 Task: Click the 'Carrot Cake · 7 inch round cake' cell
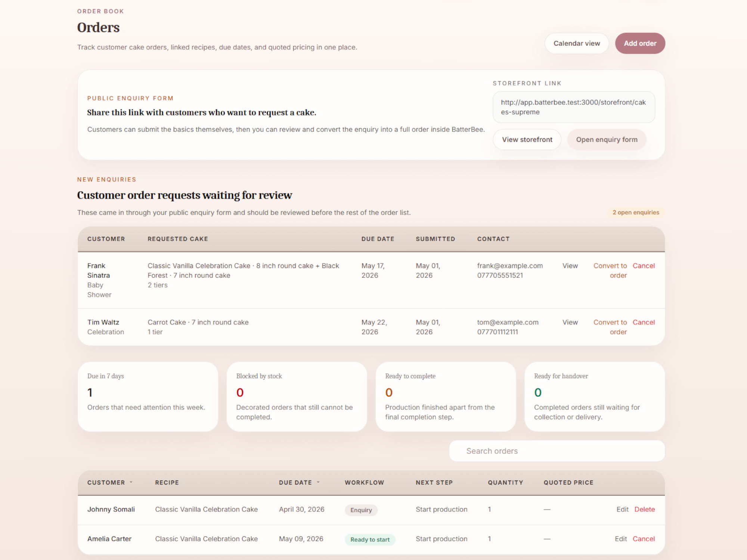[x=198, y=322]
